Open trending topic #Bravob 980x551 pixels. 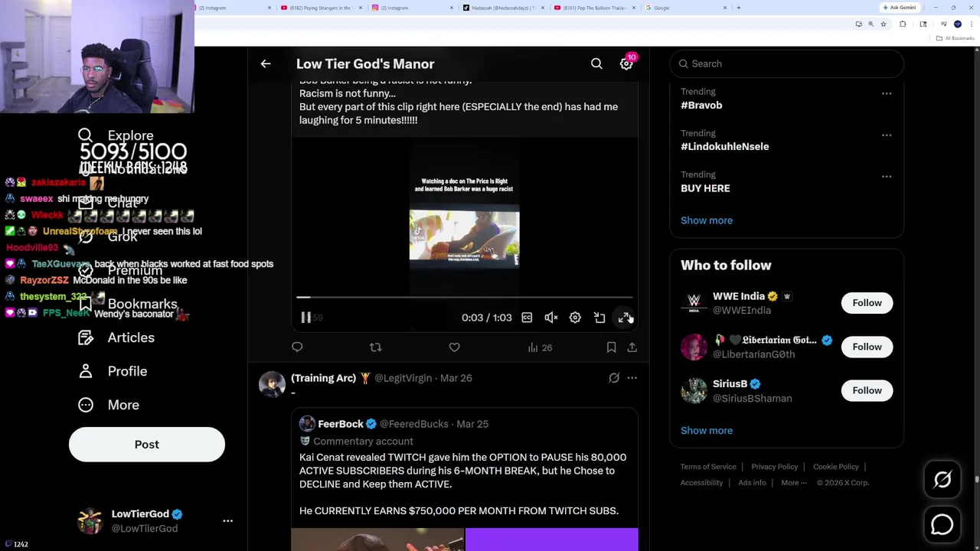[x=701, y=106]
